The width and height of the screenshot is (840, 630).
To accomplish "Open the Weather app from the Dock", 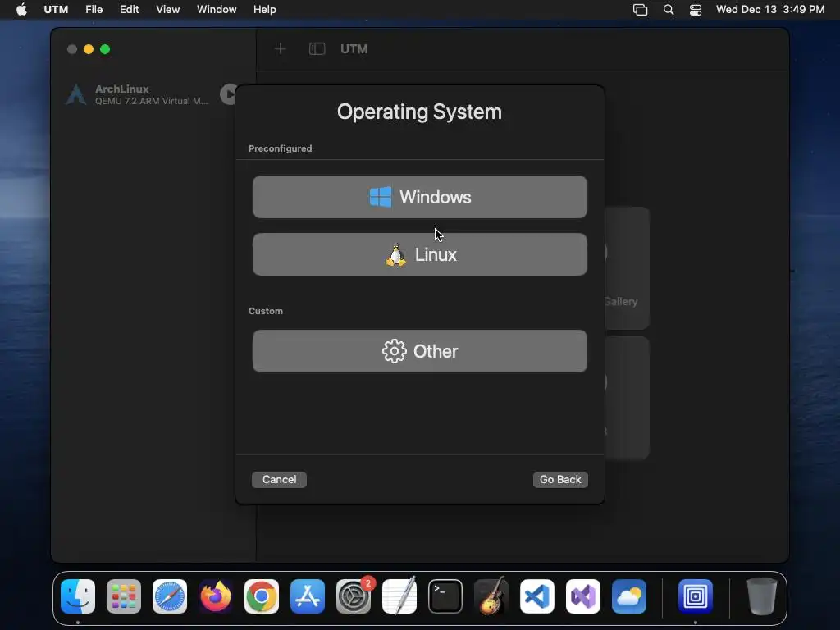I will pos(629,596).
